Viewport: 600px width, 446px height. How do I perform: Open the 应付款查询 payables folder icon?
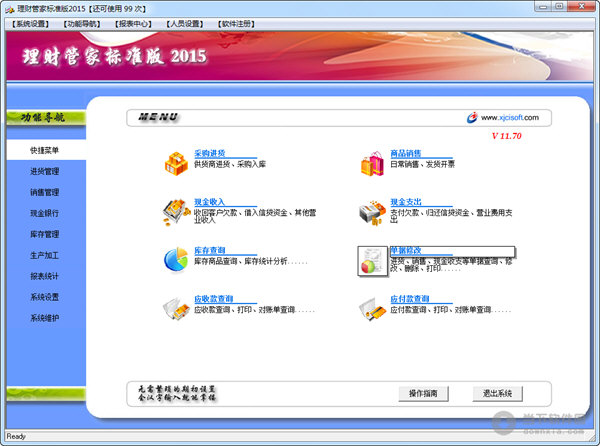[371, 306]
